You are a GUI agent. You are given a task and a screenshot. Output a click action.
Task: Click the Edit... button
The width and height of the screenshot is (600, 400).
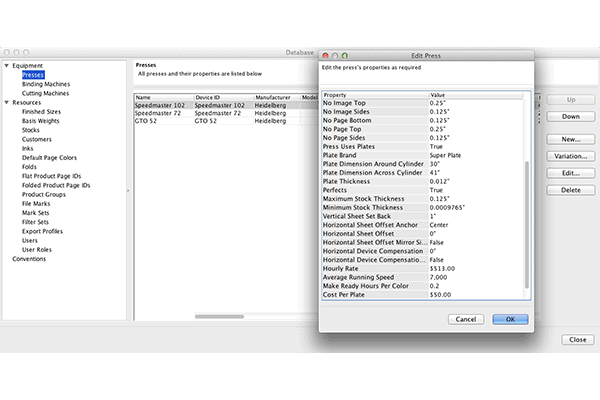(571, 173)
